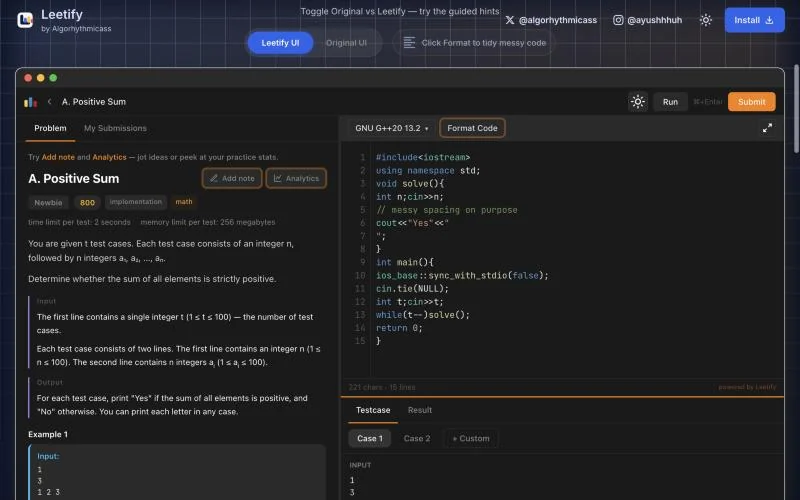Switch to the Result tab
This screenshot has width=800, height=500.
(x=420, y=410)
